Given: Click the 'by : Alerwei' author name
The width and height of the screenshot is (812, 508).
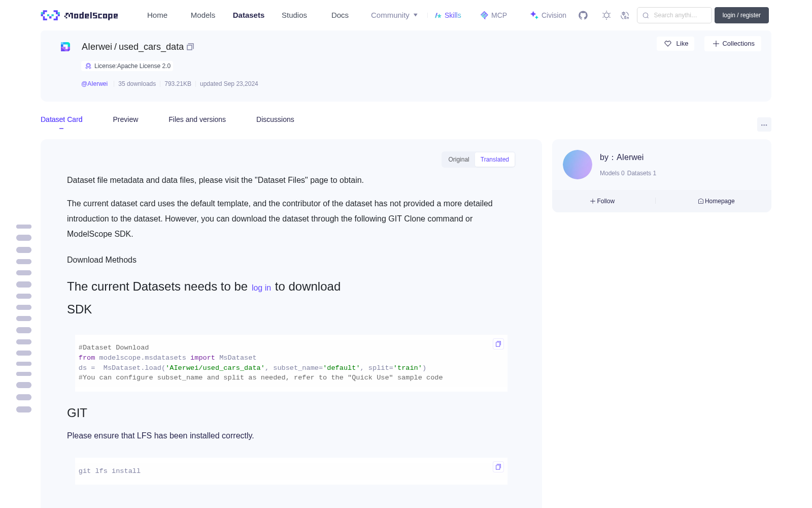Looking at the screenshot, I should tap(622, 157).
